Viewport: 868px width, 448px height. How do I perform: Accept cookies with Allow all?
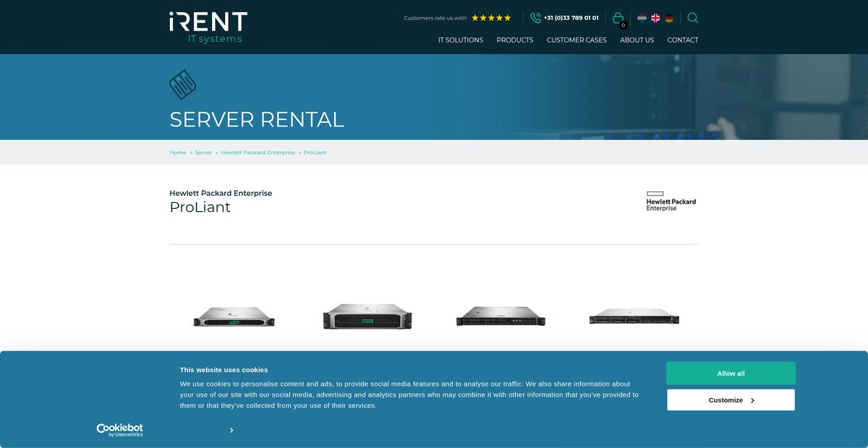click(731, 374)
